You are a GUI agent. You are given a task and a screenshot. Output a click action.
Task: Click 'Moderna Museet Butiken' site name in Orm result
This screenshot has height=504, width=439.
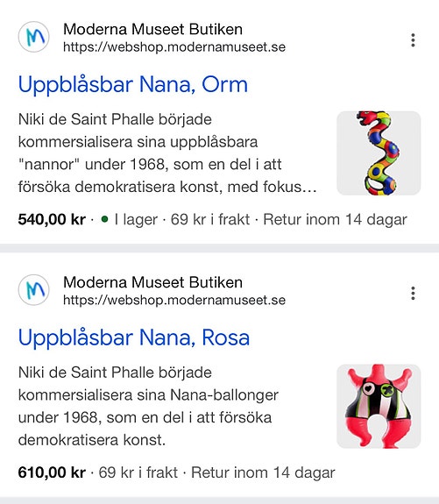[152, 29]
